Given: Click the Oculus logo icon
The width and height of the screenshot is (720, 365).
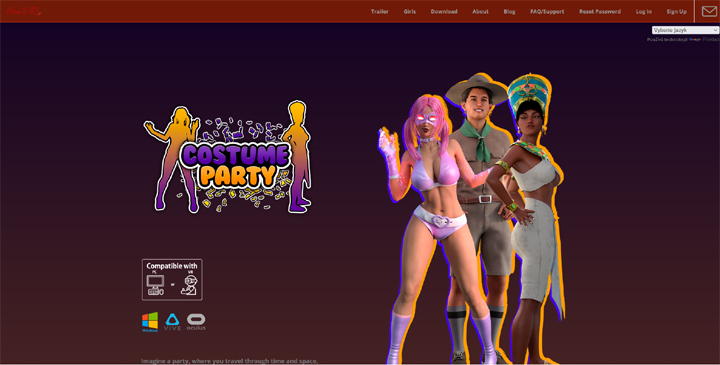Looking at the screenshot, I should 196,322.
